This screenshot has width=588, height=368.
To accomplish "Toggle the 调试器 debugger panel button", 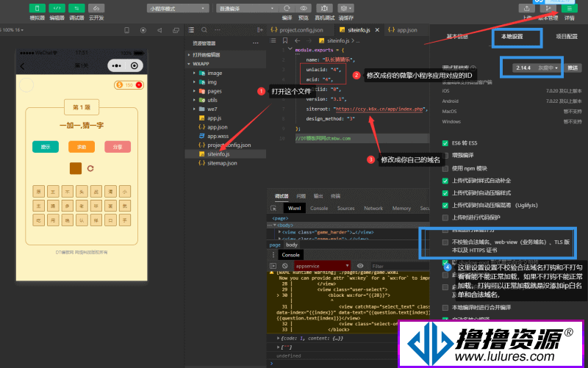I will coord(76,8).
